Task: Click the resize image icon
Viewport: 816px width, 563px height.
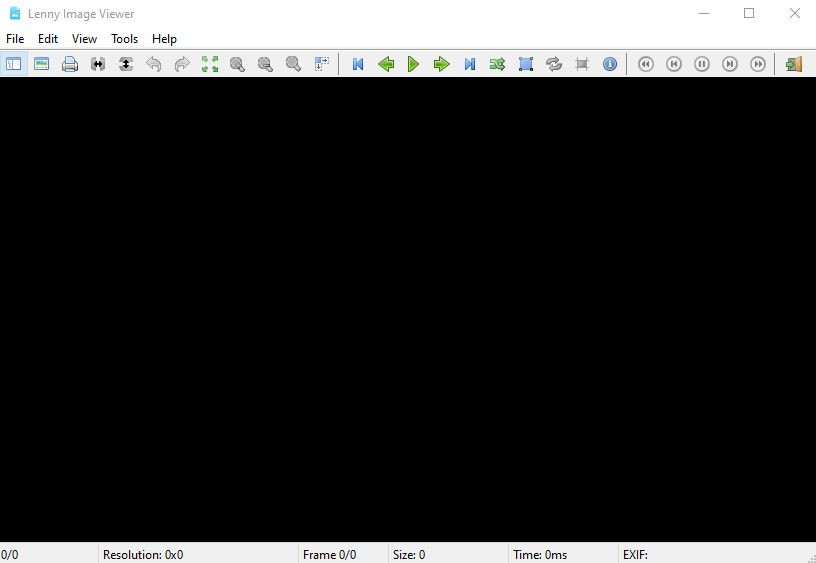Action: tap(322, 64)
